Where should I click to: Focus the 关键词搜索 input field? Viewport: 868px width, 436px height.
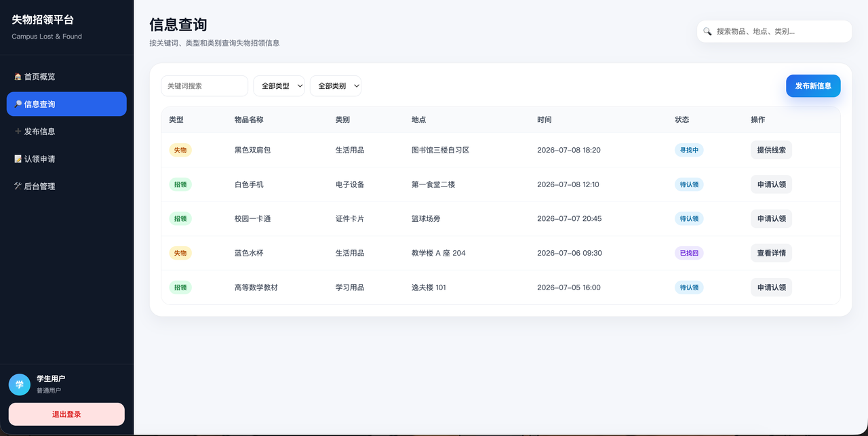pos(204,86)
